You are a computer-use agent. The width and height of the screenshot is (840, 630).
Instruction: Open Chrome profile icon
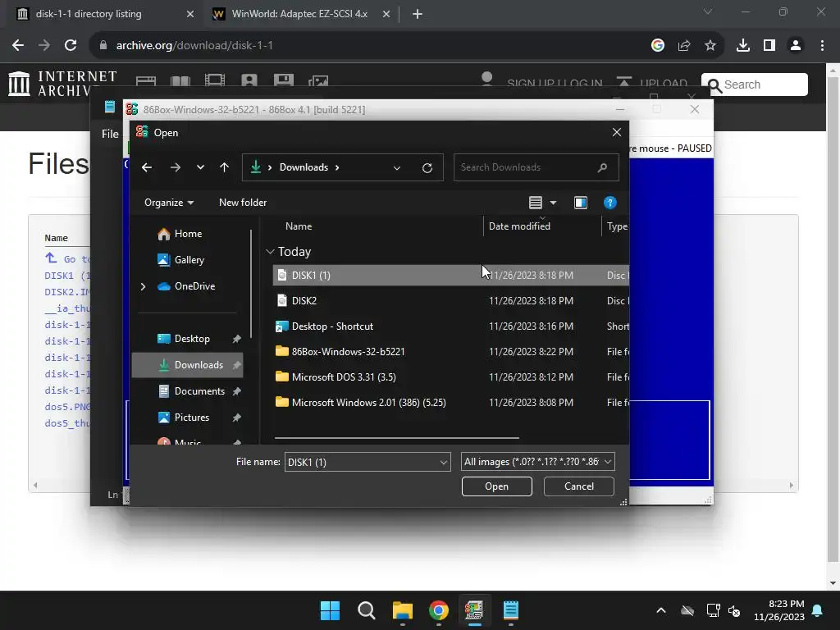pyautogui.click(x=796, y=46)
